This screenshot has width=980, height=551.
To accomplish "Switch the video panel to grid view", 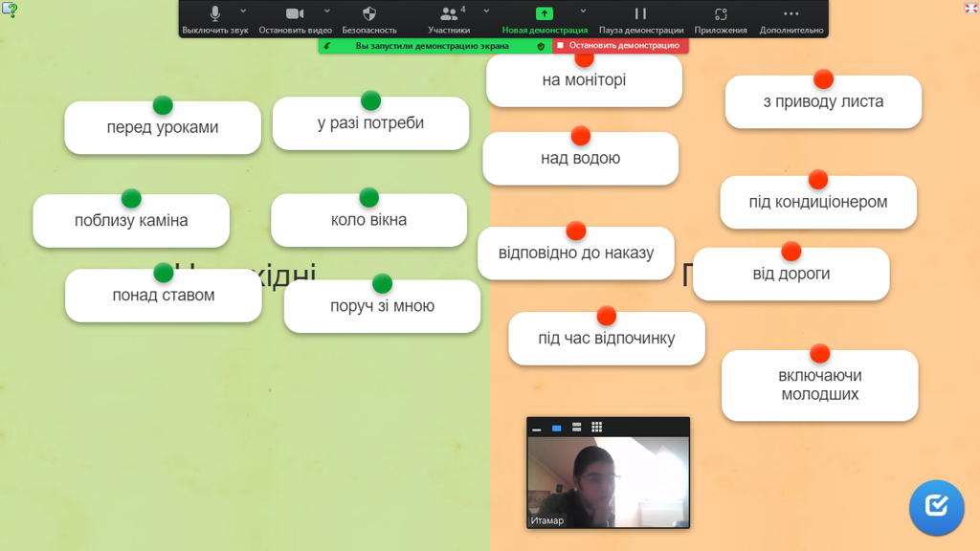I will [596, 428].
